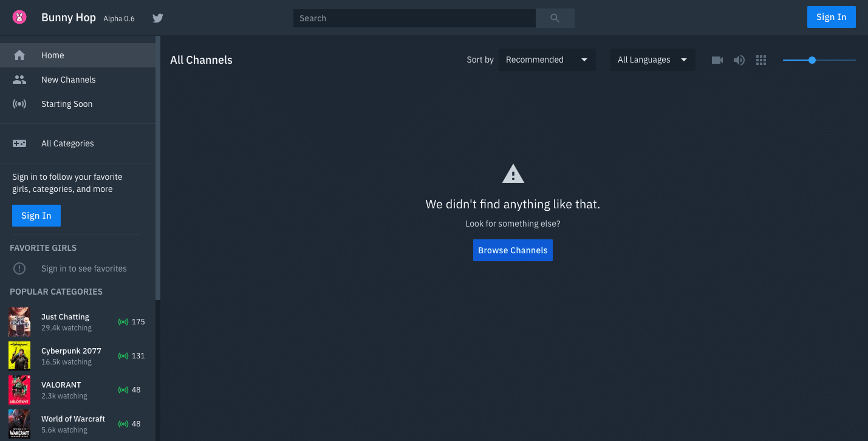Click the Just Chatting live indicator icon
The height and width of the screenshot is (441, 868).
point(123,322)
